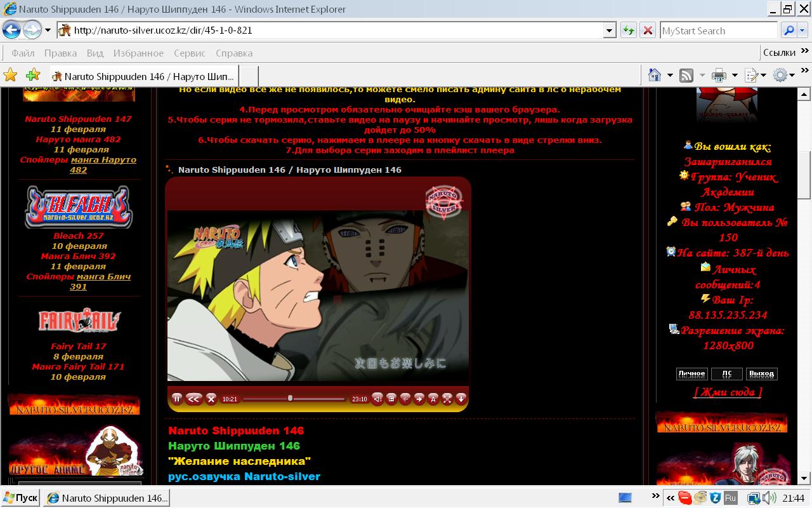Open the Избранное menu
This screenshot has height=508, width=812.
coord(138,53)
